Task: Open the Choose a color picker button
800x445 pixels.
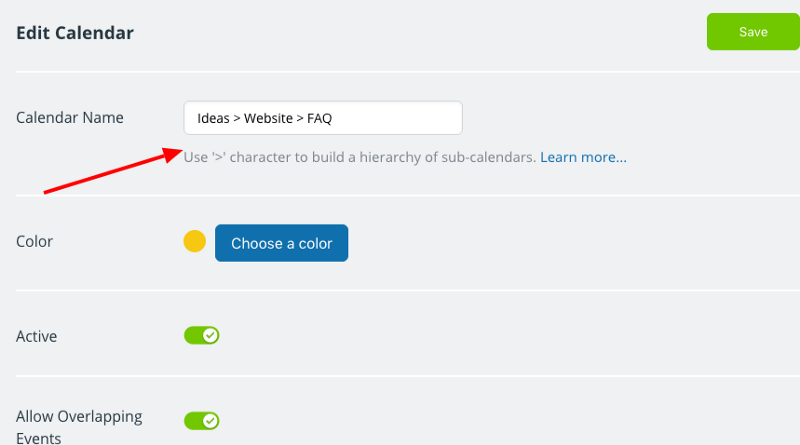Action: pos(282,243)
